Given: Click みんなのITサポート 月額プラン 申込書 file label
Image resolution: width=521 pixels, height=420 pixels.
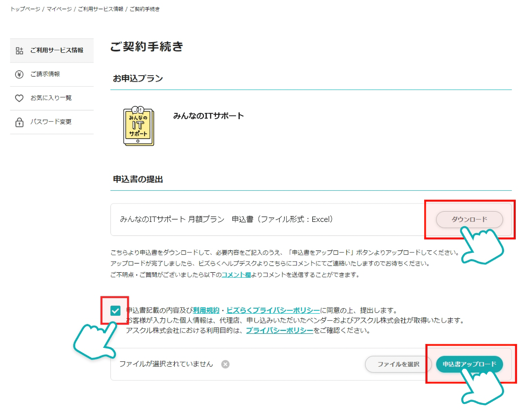Looking at the screenshot, I should (x=227, y=219).
